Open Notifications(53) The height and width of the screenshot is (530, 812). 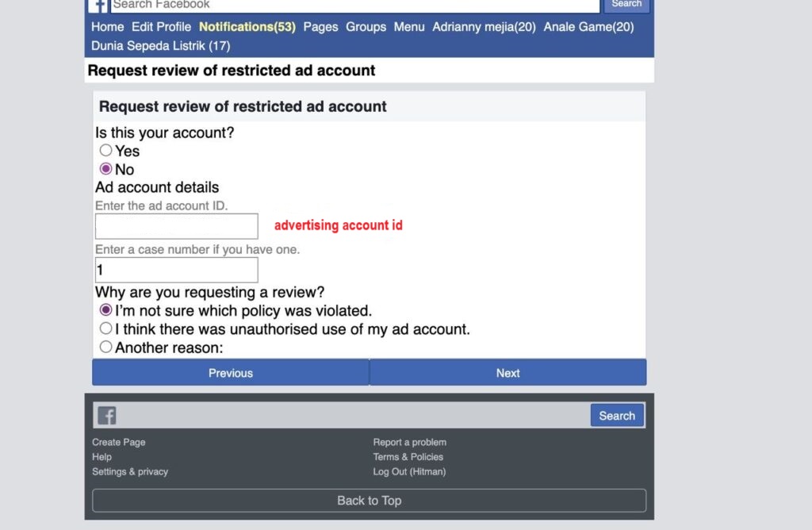click(x=247, y=27)
